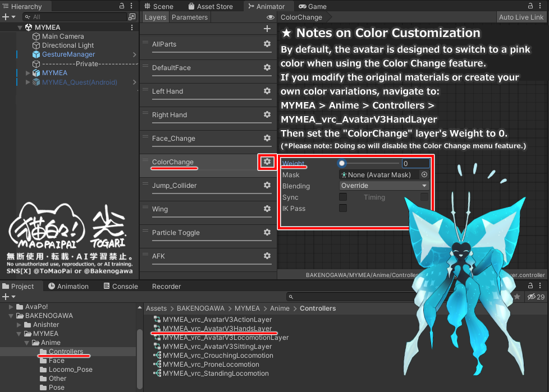Open Jump_Collider layer settings gear

point(267,185)
